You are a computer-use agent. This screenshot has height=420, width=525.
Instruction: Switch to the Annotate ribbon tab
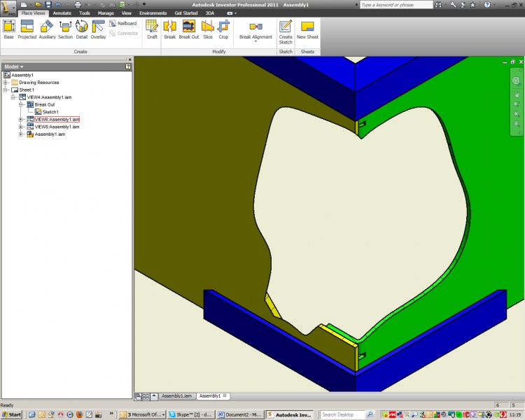pyautogui.click(x=62, y=13)
